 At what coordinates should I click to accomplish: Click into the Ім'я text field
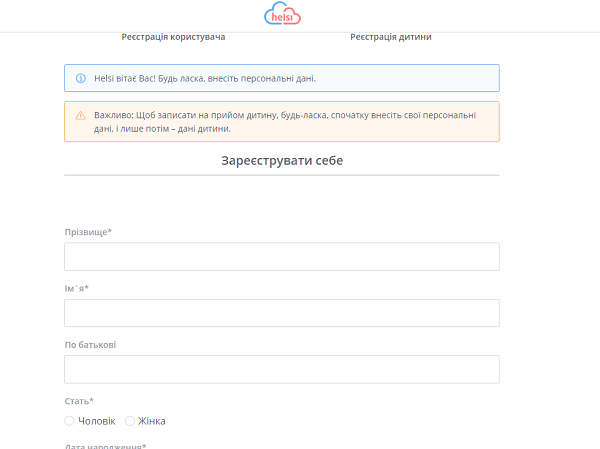click(281, 313)
